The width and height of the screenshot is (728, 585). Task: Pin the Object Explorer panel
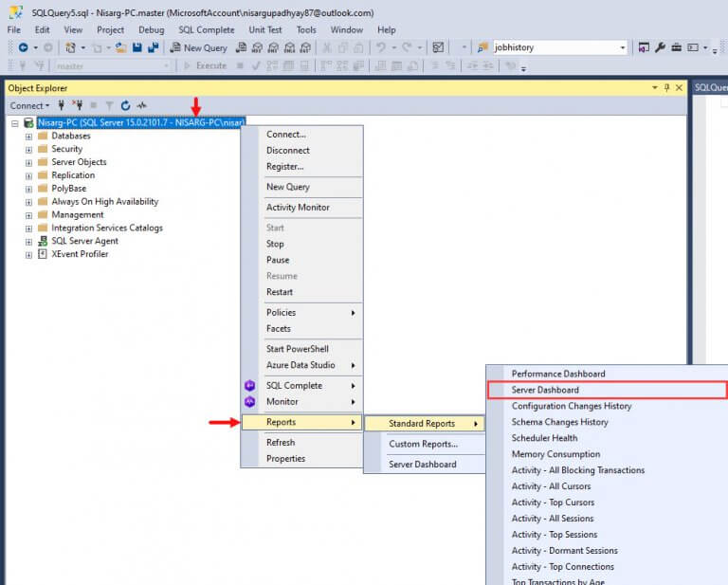(667, 88)
